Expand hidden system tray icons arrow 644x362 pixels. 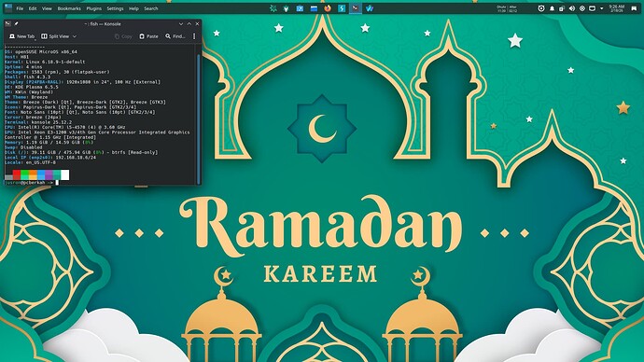coord(602,8)
